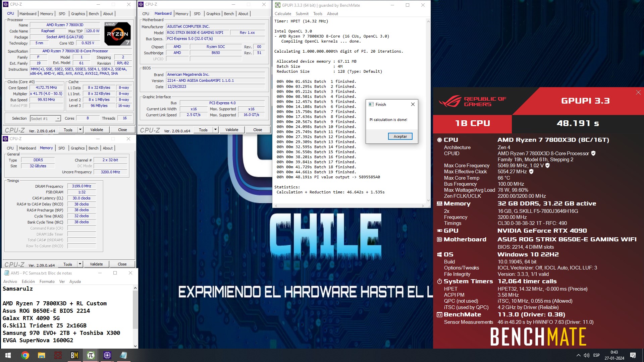The image size is (644, 362).
Task: Click Name field AMD Ryzen 7 7800X3D
Action: click(65, 25)
